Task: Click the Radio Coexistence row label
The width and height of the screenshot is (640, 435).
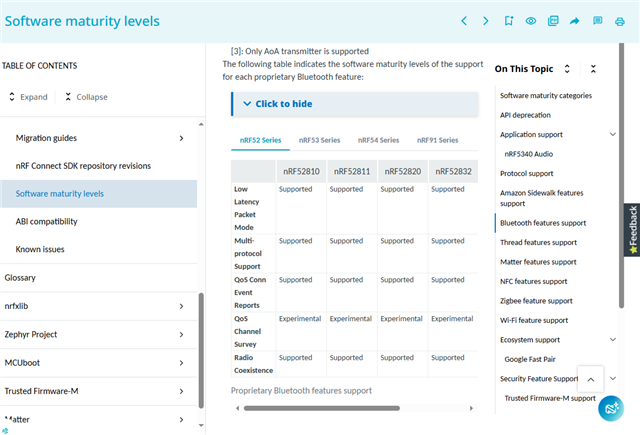Action: pos(253,364)
